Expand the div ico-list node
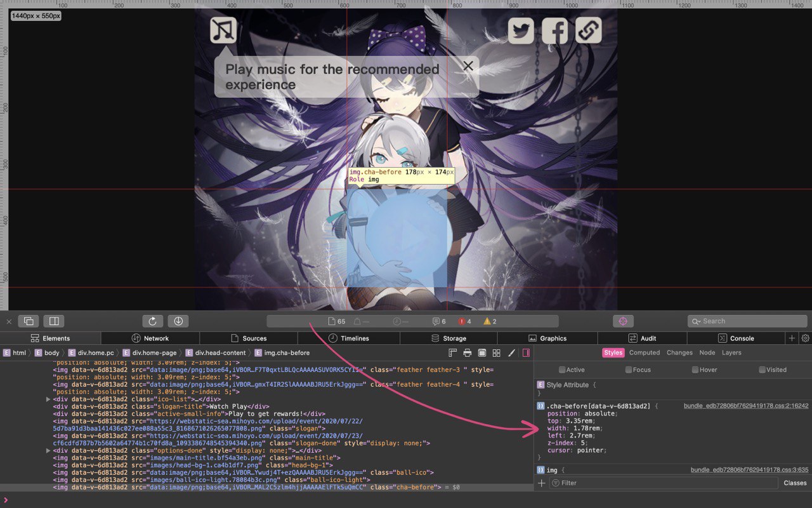 coord(49,399)
